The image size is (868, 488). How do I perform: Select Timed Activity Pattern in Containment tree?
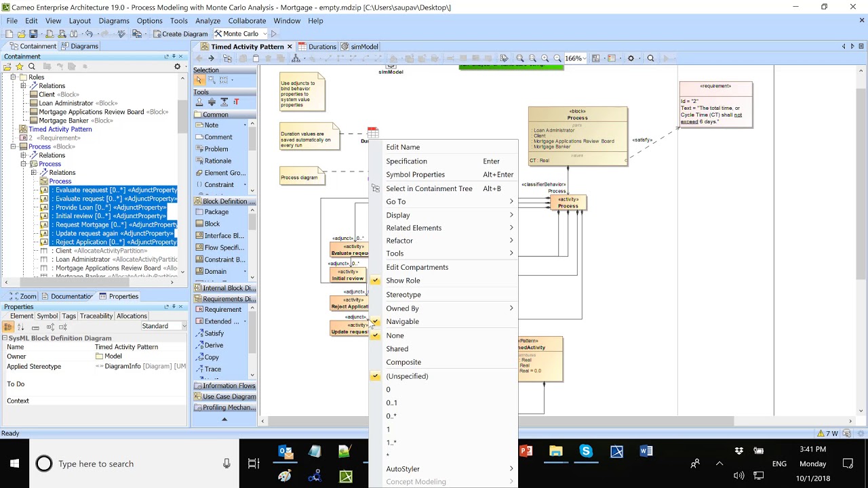pyautogui.click(x=60, y=129)
